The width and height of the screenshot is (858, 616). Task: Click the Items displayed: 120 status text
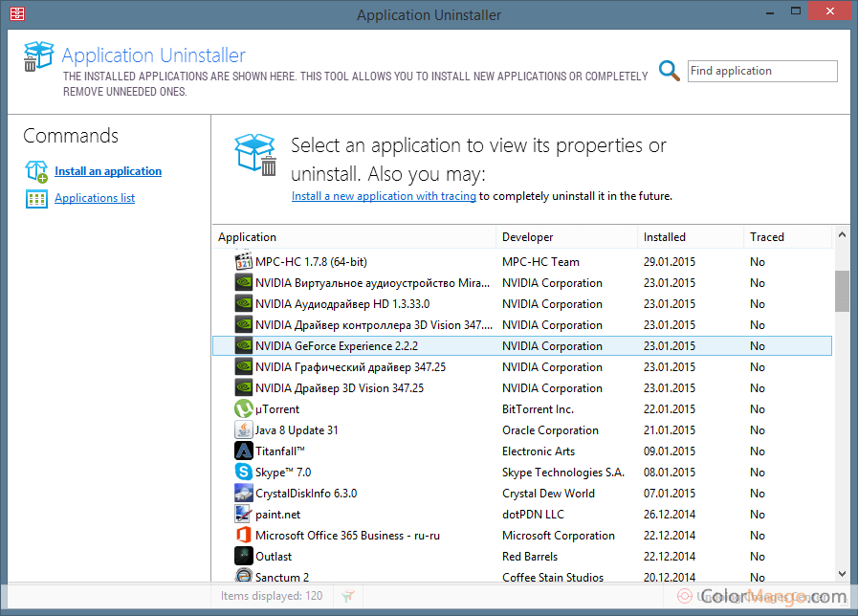coord(272,596)
